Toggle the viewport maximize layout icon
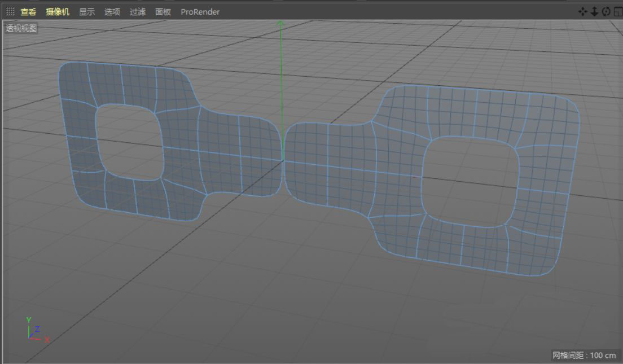This screenshot has width=623, height=364. (x=618, y=11)
